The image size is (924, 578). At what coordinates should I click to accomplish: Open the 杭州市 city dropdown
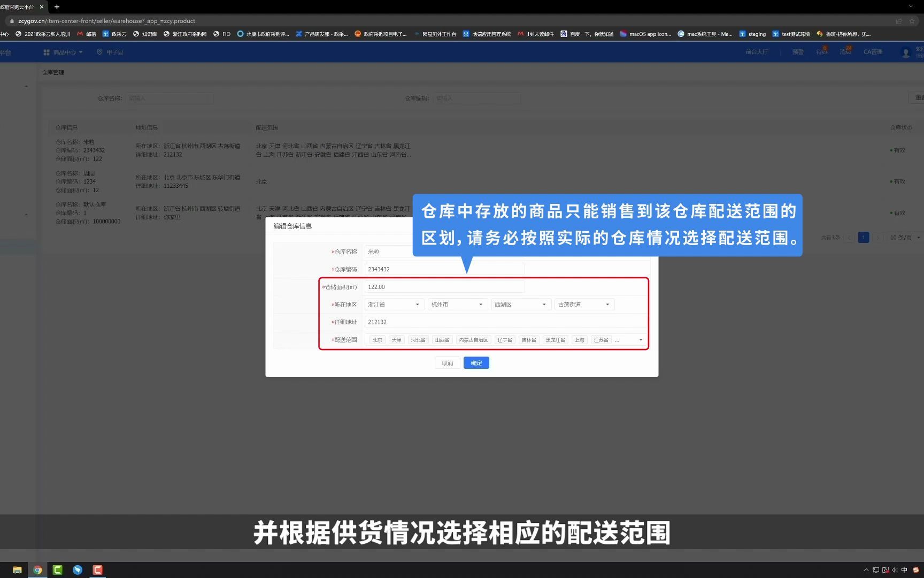[x=458, y=305]
